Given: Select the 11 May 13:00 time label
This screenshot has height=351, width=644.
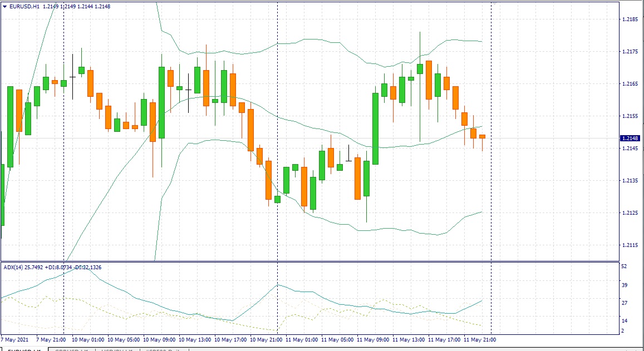Looking at the screenshot, I should [x=410, y=339].
